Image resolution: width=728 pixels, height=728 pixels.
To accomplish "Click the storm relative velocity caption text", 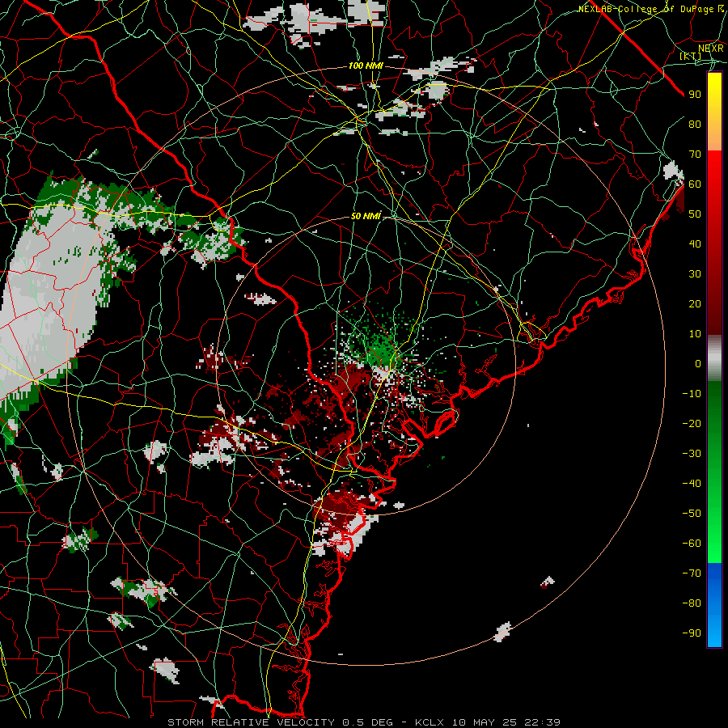I will point(363,722).
